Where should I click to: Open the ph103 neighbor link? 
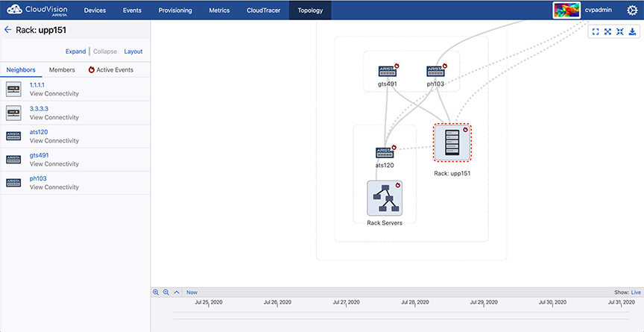click(x=38, y=179)
